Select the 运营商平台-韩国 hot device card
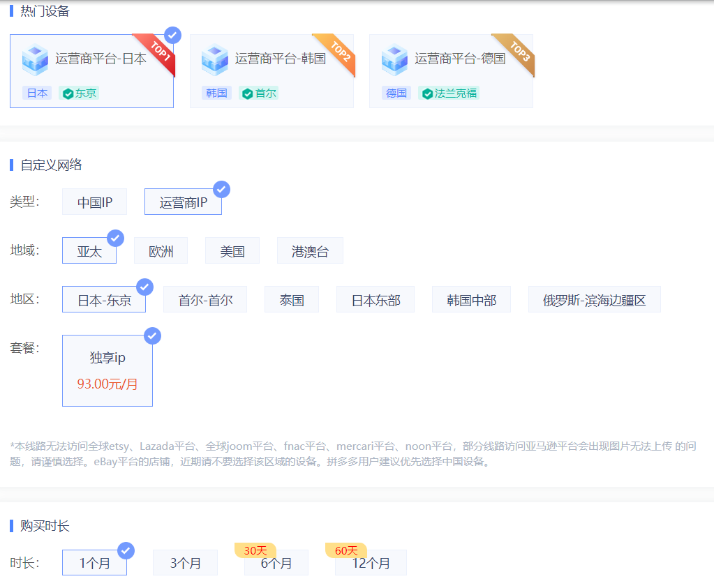Image resolution: width=714 pixels, height=588 pixels. click(x=272, y=71)
